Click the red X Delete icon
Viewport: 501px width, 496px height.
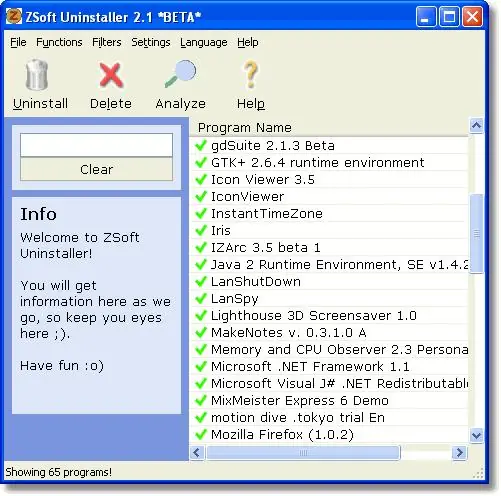tap(111, 75)
